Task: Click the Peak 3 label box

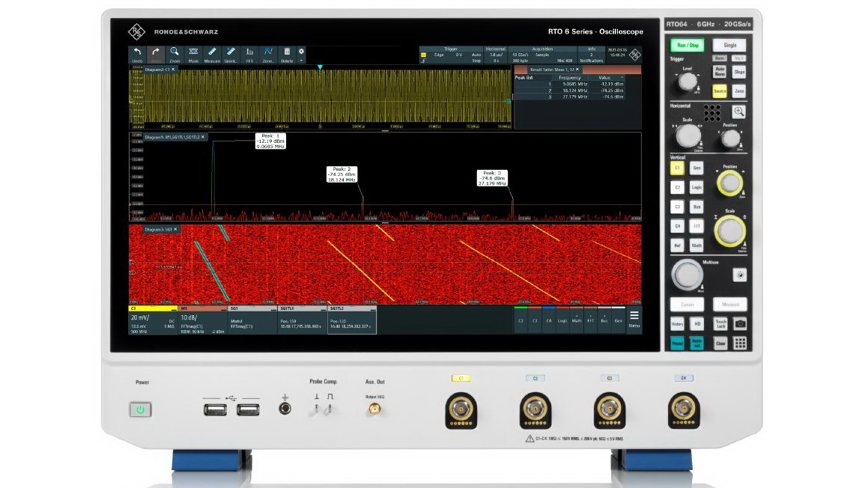Action: point(492,178)
